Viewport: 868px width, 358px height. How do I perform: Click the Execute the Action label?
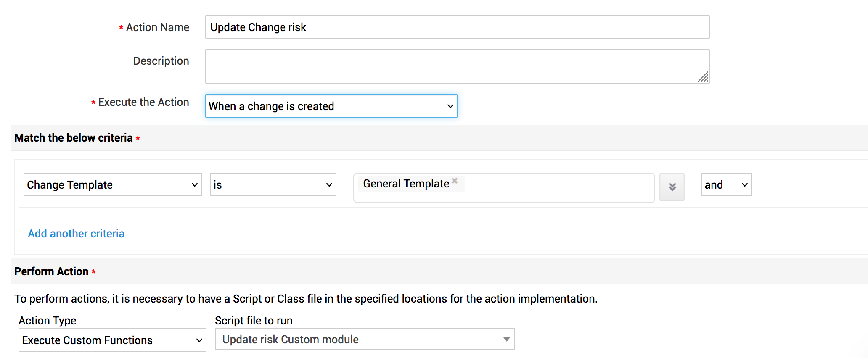(x=143, y=102)
